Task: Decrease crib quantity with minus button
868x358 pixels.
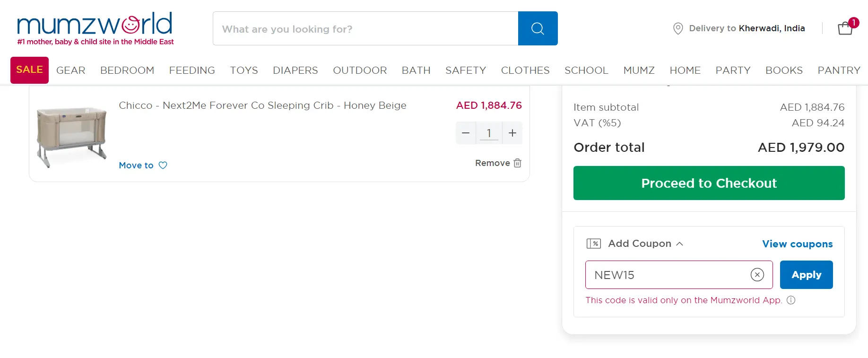Action: [x=466, y=133]
